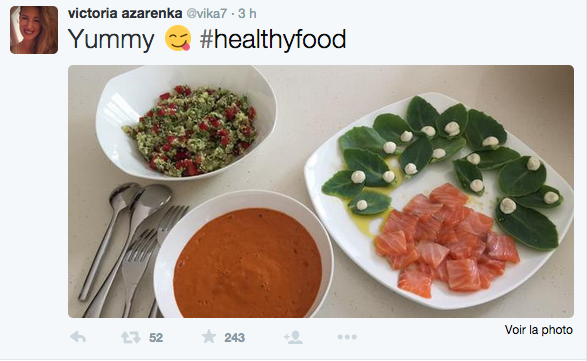The image size is (587, 361).
Task: Open Victoria Azarenka's profile avatar
Action: point(34,30)
